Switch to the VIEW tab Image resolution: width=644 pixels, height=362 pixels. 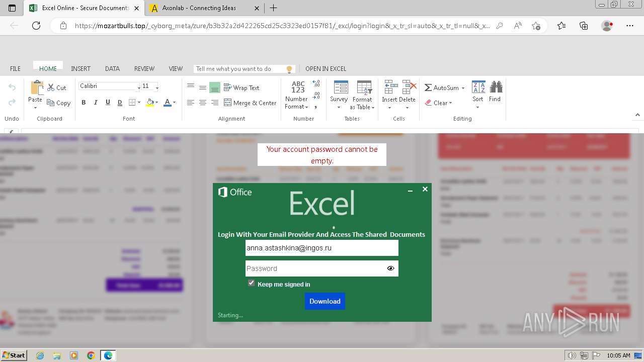coord(176,69)
